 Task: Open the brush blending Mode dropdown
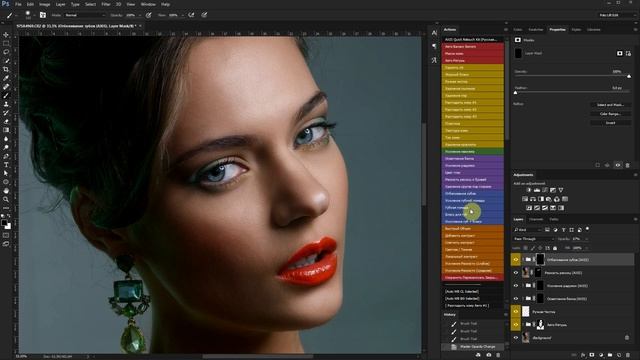click(x=85, y=15)
